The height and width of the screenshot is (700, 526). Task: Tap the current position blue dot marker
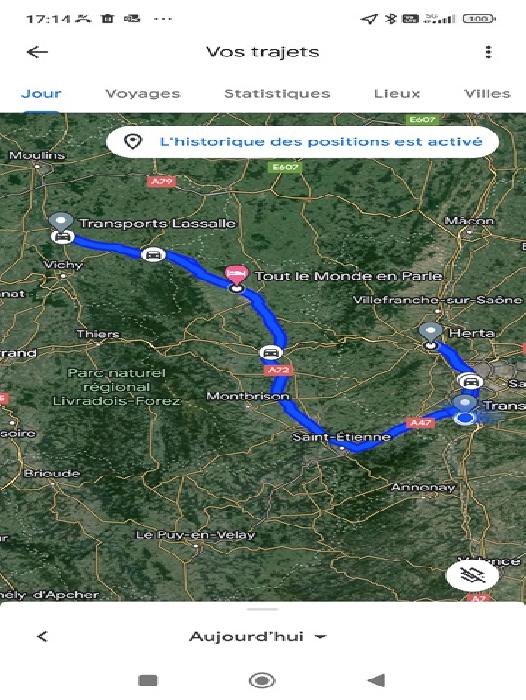[x=465, y=418]
